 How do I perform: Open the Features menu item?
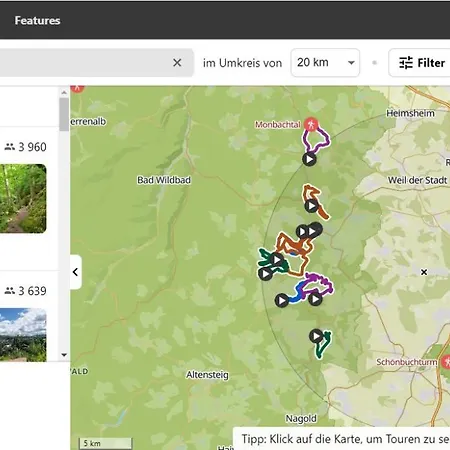coord(37,20)
